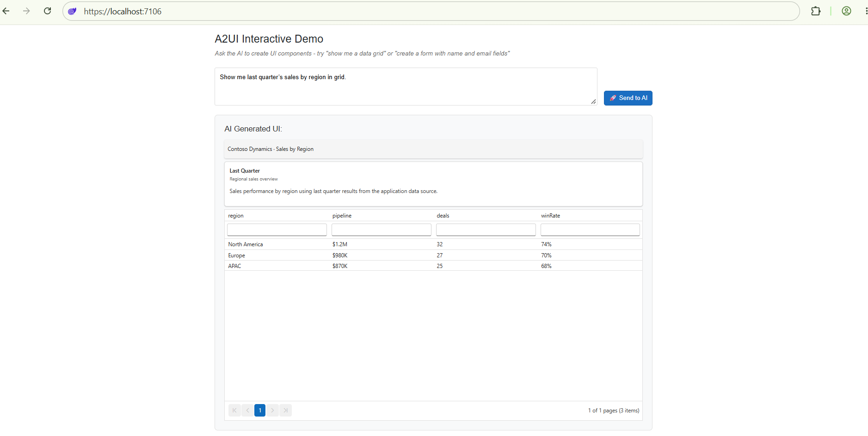Click the deals value 32

tap(440, 244)
